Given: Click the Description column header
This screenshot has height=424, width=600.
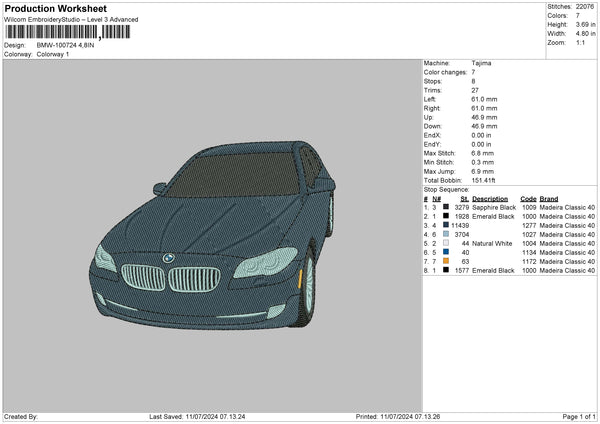Looking at the screenshot, I should click(490, 197).
